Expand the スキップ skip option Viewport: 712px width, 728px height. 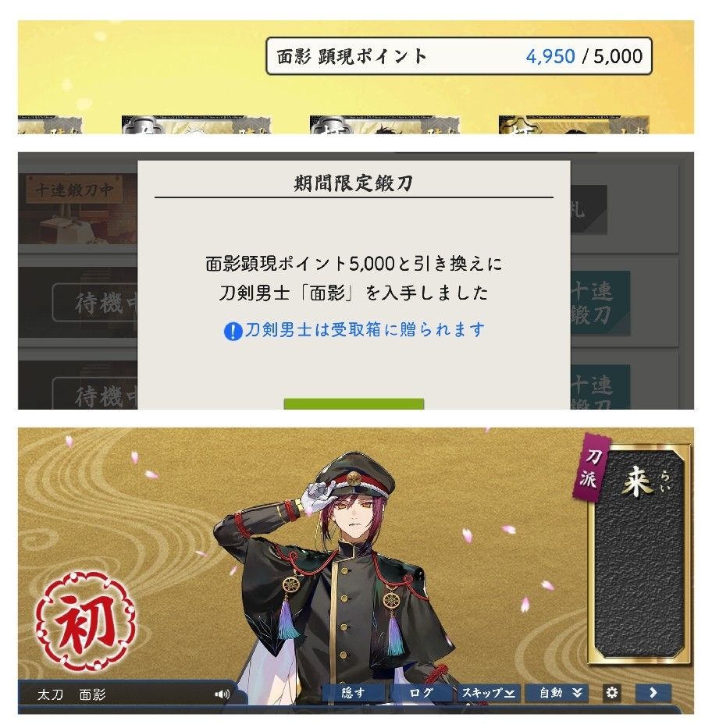click(489, 693)
